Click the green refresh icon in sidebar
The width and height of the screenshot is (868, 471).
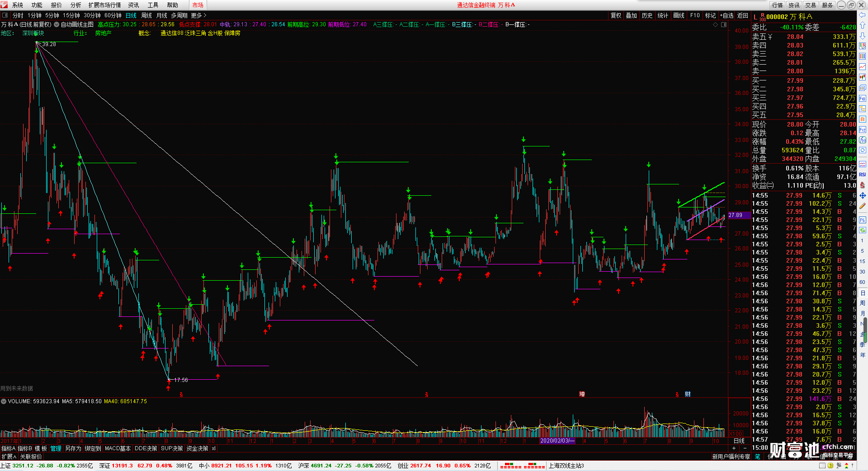coord(863,230)
